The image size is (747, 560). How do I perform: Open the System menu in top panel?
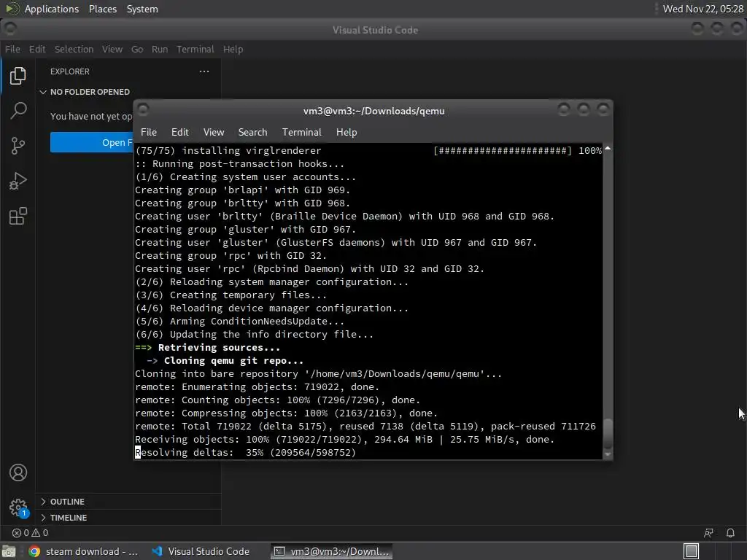pos(142,9)
